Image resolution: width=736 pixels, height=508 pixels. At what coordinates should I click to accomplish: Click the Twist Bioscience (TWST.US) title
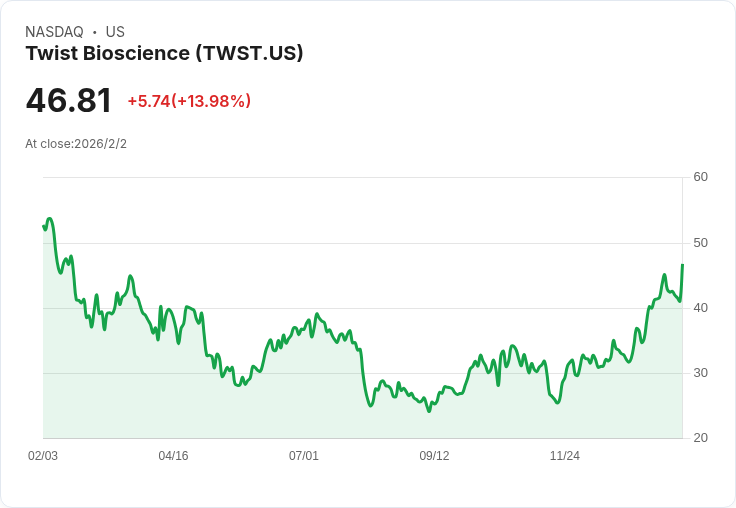tap(164, 53)
